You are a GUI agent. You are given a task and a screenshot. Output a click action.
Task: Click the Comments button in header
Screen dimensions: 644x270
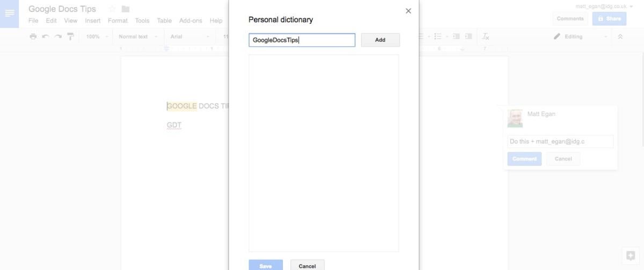(570, 18)
